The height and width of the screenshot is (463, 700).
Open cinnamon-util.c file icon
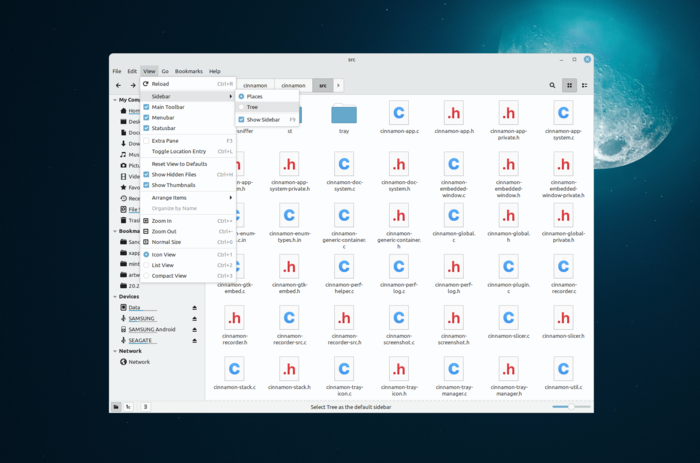(x=562, y=369)
